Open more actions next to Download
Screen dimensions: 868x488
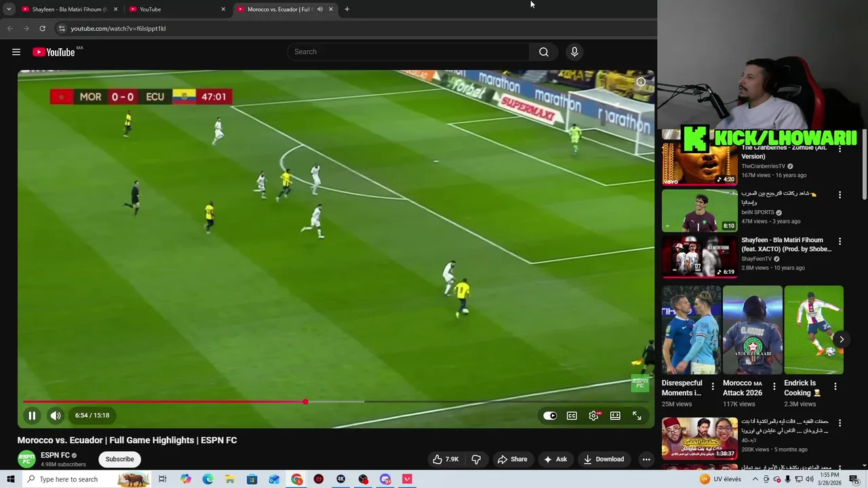[x=646, y=459]
